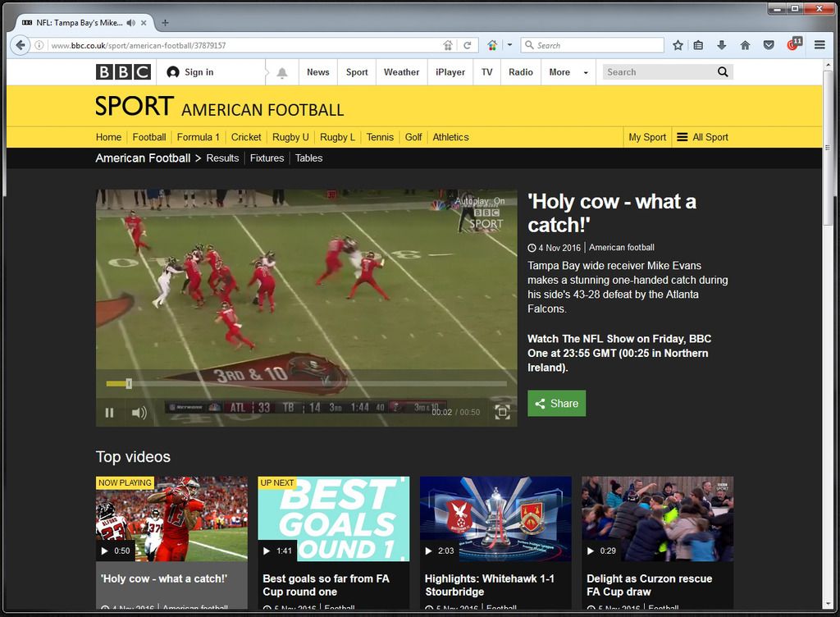Open BBC Weather section
Screen dimensions: 840x617
(401, 72)
